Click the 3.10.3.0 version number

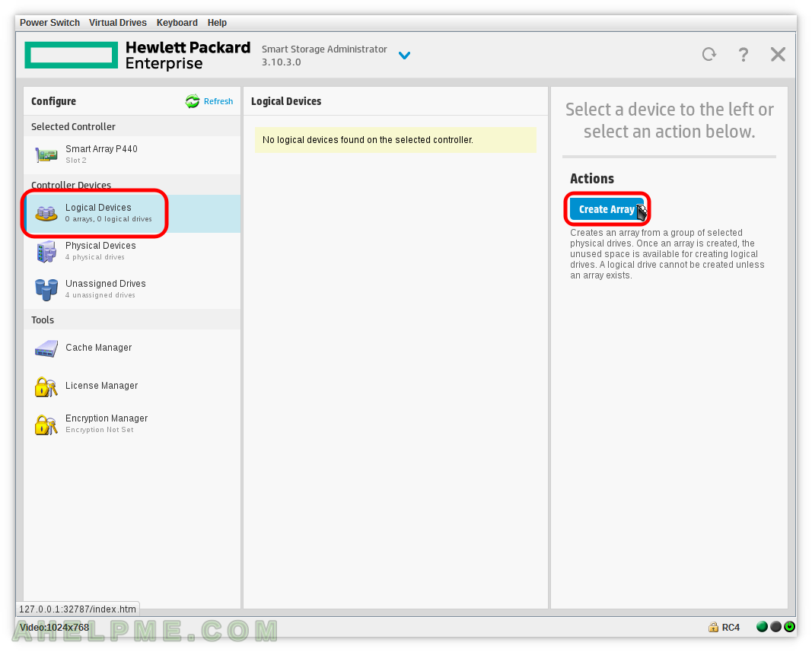pos(282,62)
